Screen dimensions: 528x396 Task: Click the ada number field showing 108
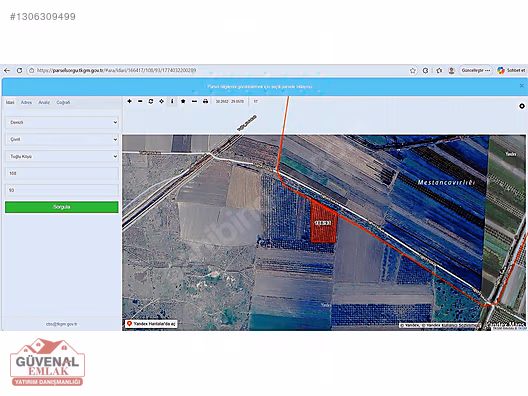click(x=62, y=173)
